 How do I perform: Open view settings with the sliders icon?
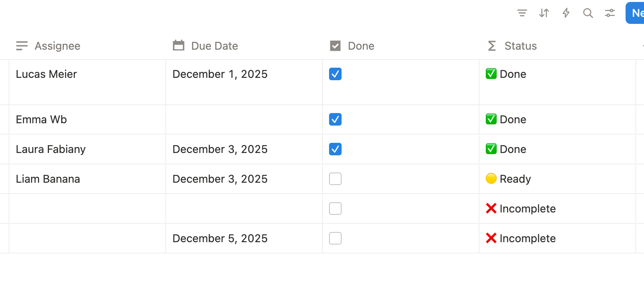pyautogui.click(x=610, y=13)
